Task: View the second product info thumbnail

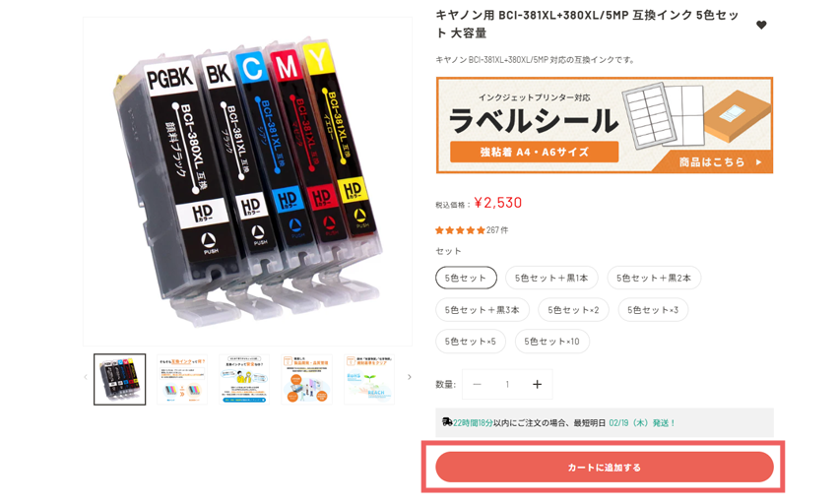Action: point(182,379)
